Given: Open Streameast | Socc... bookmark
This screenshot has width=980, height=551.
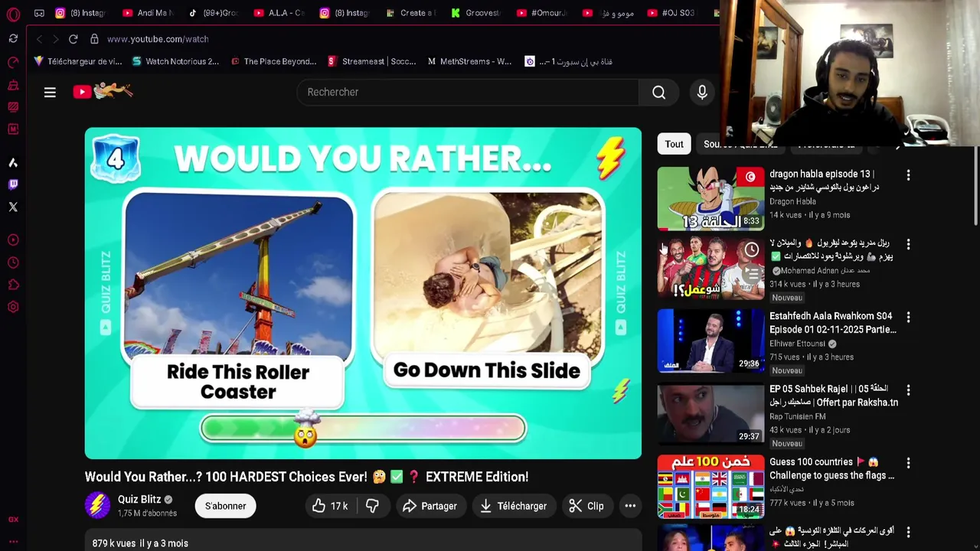Looking at the screenshot, I should click(x=372, y=61).
